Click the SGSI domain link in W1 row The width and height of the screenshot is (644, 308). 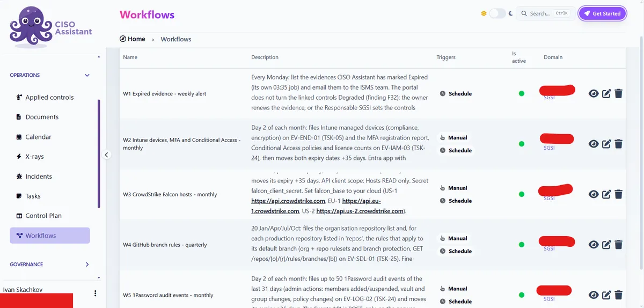click(549, 98)
